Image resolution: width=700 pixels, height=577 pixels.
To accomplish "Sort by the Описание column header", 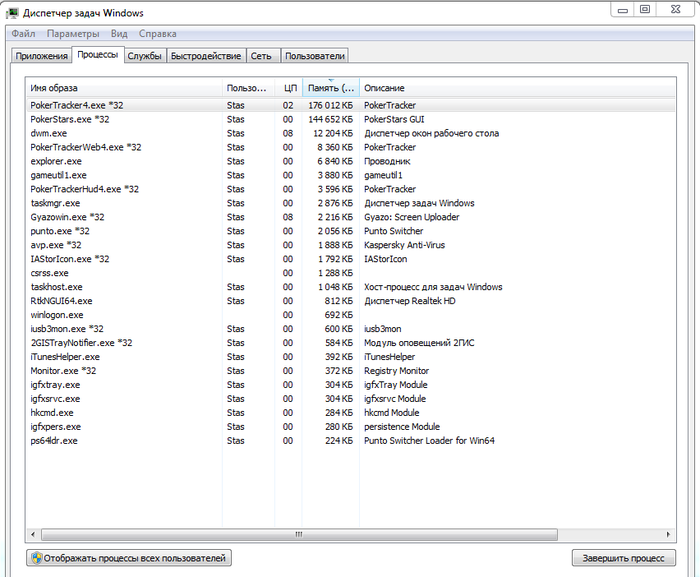I will pos(518,88).
